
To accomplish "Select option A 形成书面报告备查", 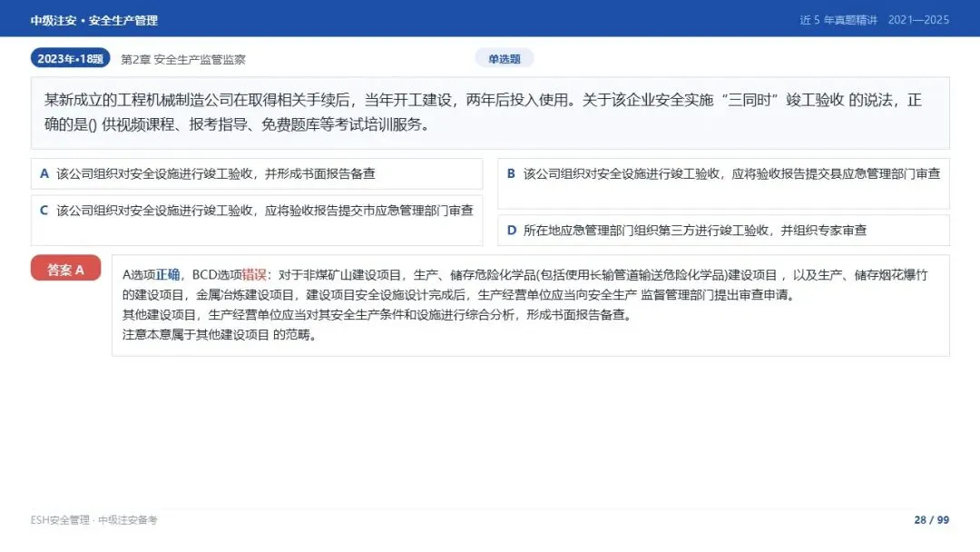I will (x=257, y=173).
